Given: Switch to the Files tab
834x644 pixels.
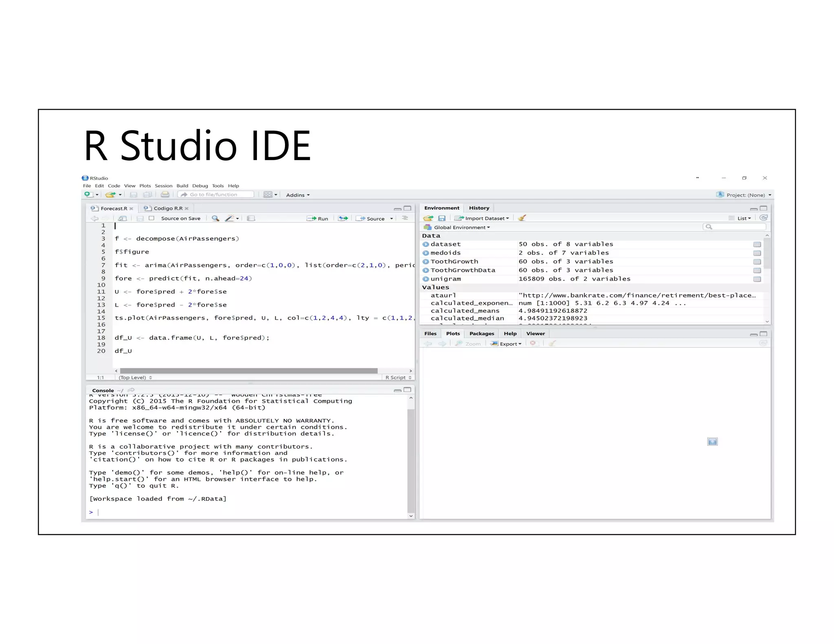Looking at the screenshot, I should click(430, 334).
